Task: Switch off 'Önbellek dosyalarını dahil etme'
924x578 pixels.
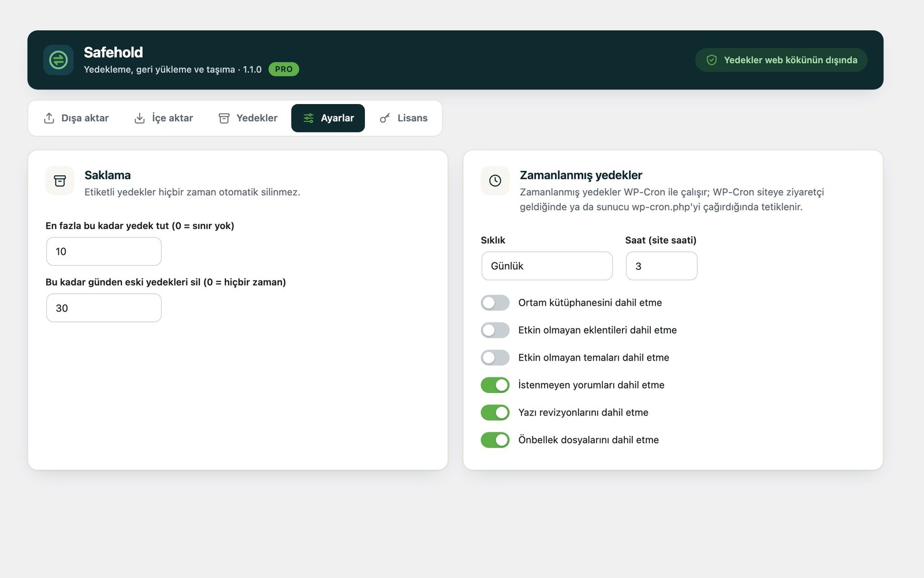Action: tap(495, 440)
